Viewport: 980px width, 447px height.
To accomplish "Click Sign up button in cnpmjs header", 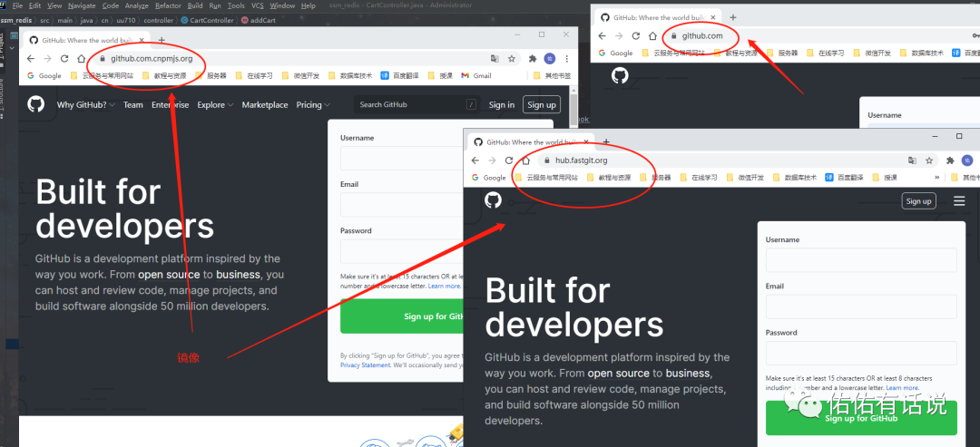I will [x=541, y=105].
